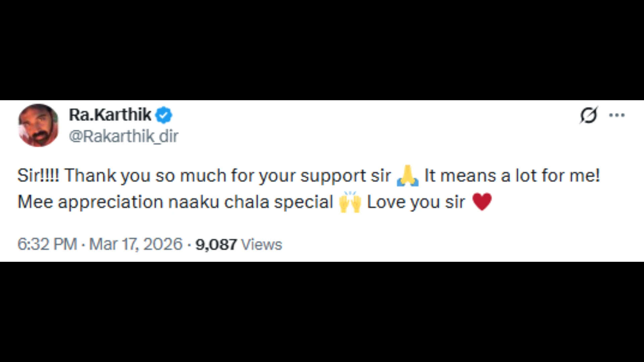Click the raised hands emoji
The image size is (644, 362).
(350, 202)
